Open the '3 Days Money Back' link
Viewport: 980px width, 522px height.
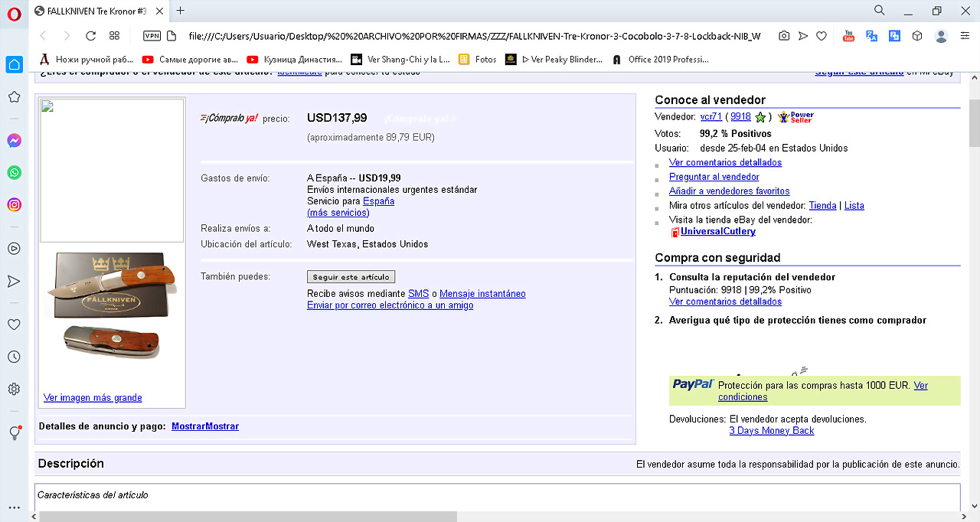(x=771, y=431)
